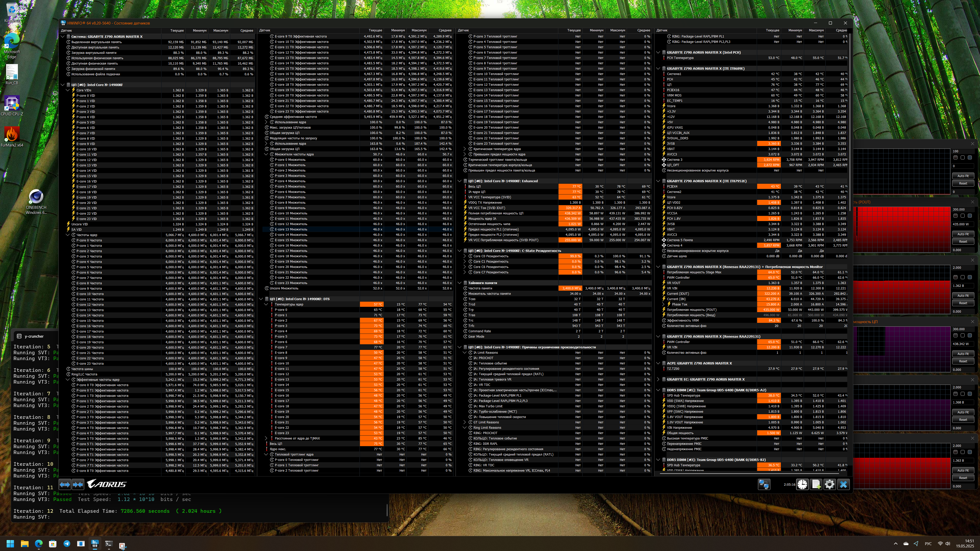Open remote network monitoring icon

(764, 484)
